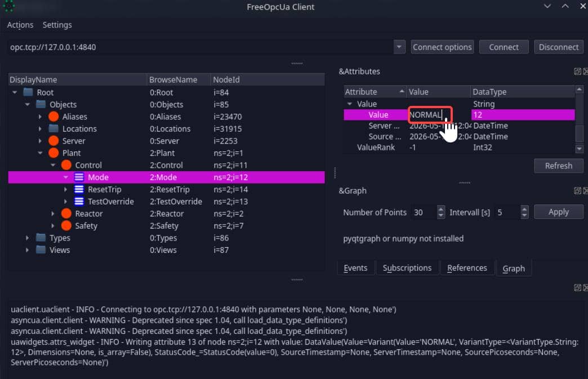Screen dimensions: 588x379
Task: Expand the Server tree node
Action: (x=40, y=141)
